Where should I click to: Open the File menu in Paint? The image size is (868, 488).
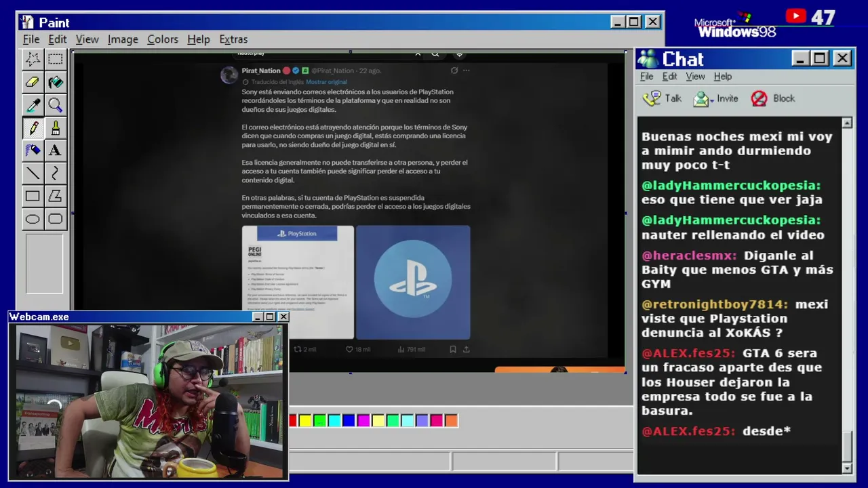click(x=31, y=39)
